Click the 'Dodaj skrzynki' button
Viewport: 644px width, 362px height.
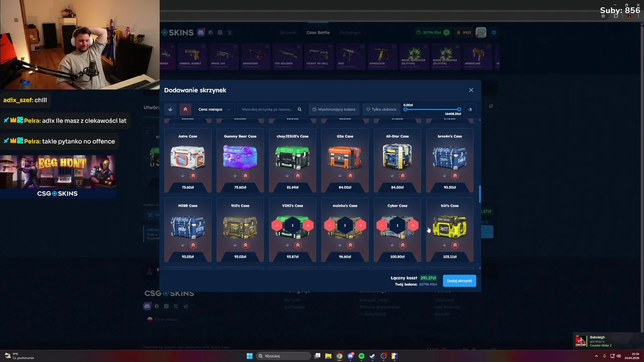coord(459,281)
